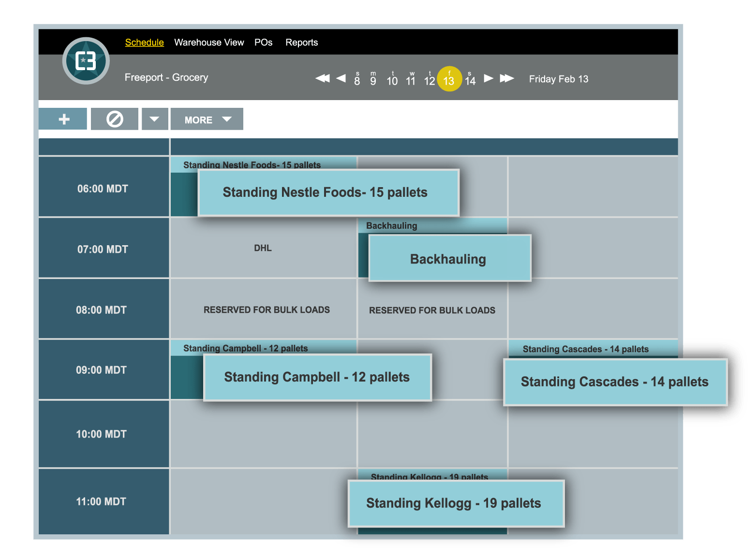
Task: Open the Backhauling appointment at 07:00
Action: [x=450, y=258]
